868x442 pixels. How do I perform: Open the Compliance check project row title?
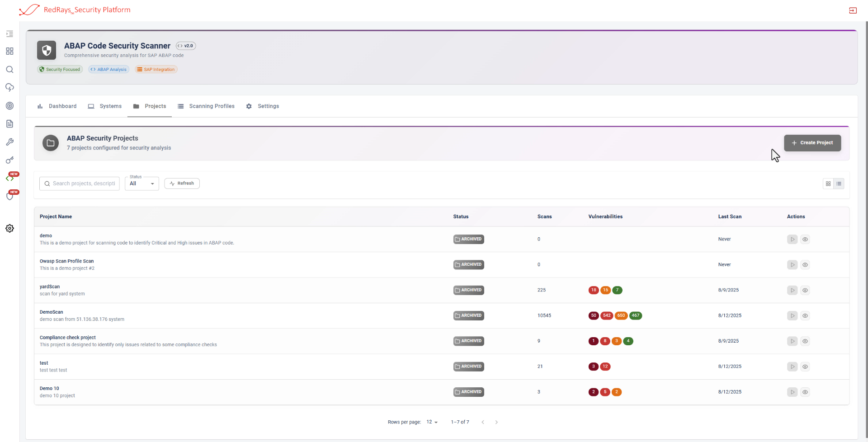68,338
